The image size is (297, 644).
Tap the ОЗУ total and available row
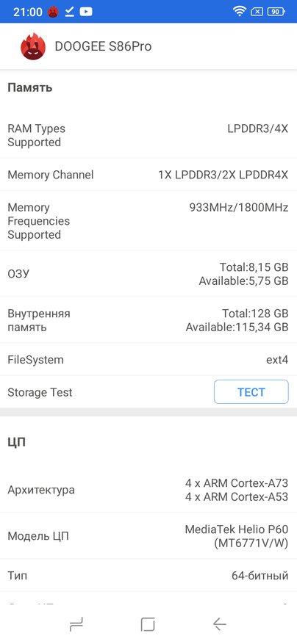point(148,274)
